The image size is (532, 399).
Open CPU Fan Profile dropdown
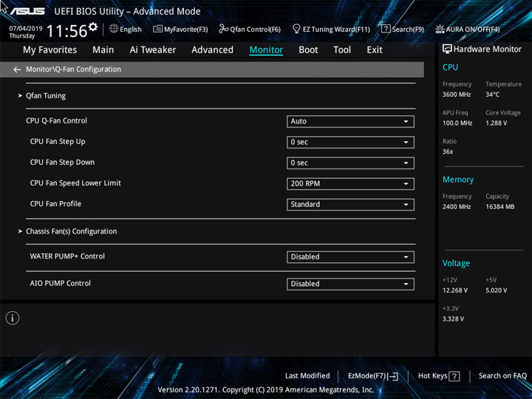click(350, 205)
